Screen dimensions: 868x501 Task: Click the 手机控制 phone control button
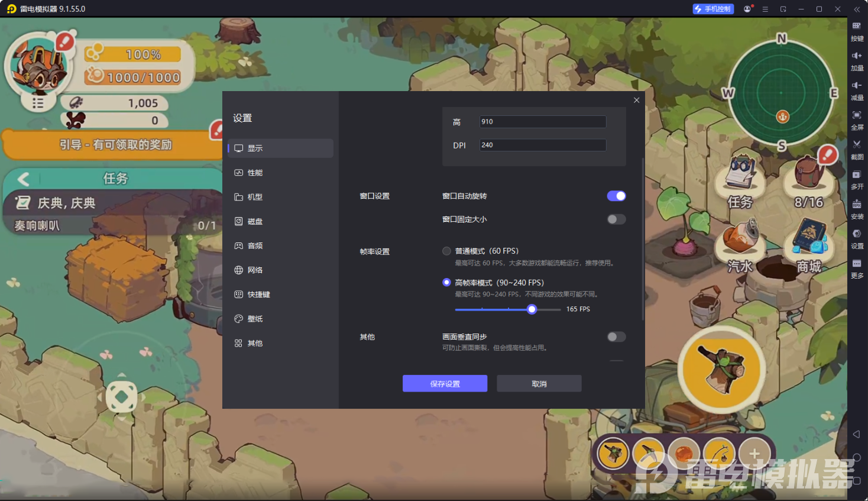tap(713, 9)
